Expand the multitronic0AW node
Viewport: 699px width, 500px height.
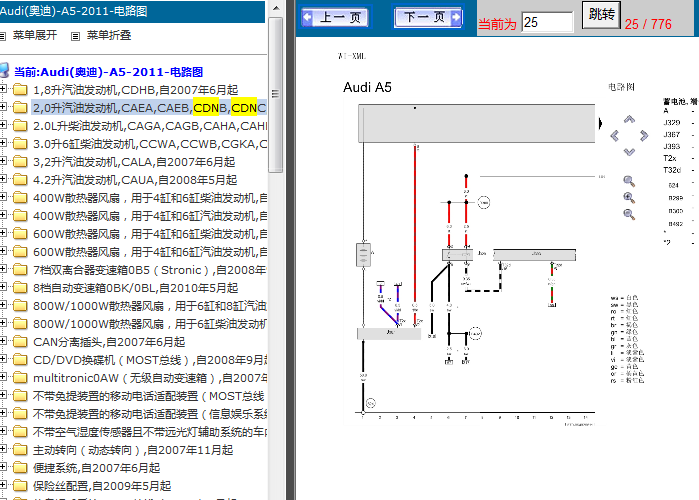click(x=3, y=377)
